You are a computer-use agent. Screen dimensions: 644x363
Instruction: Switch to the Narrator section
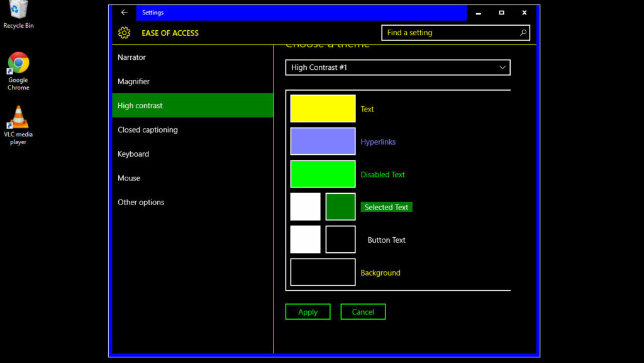pos(131,57)
